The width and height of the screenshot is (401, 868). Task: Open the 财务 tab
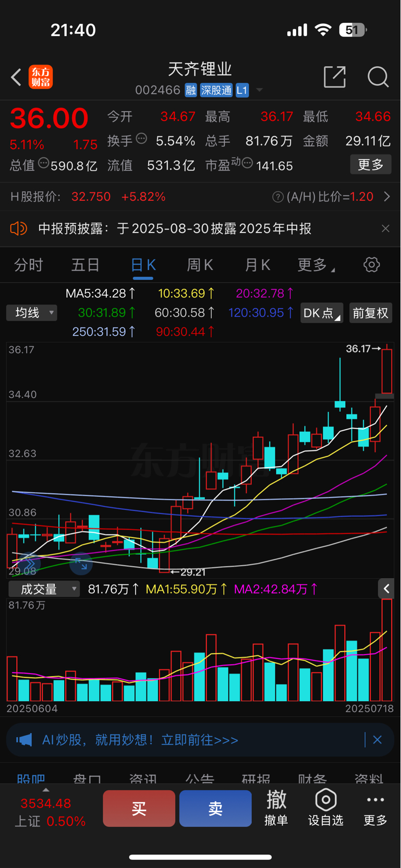click(312, 779)
